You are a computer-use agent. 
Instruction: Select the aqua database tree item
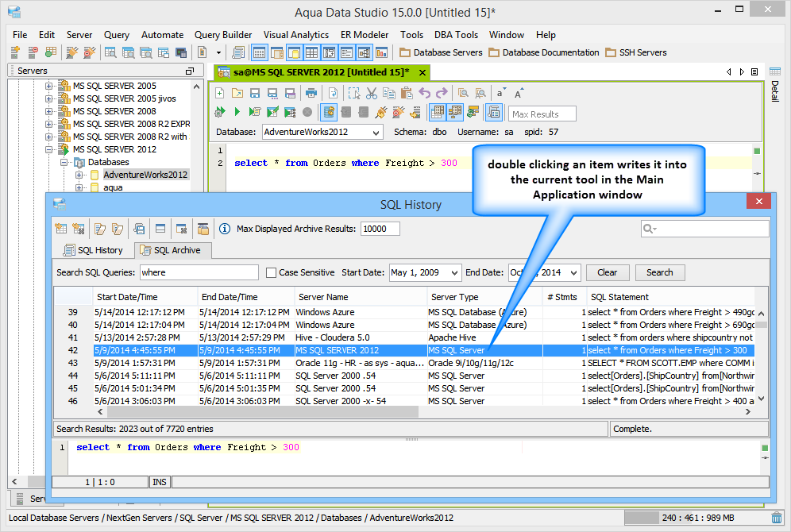coord(113,187)
